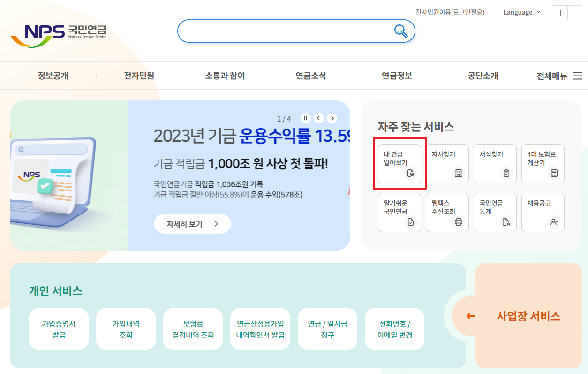This screenshot has height=374, width=588.
Task: Click the orange arrow beside 사업장 서비스
Action: (x=471, y=316)
